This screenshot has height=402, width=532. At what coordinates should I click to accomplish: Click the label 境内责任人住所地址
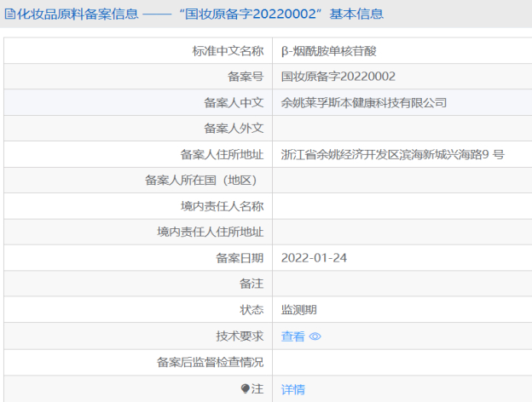(x=210, y=232)
